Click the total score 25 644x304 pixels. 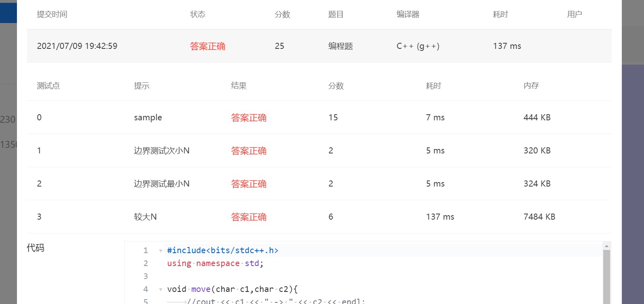[279, 46]
